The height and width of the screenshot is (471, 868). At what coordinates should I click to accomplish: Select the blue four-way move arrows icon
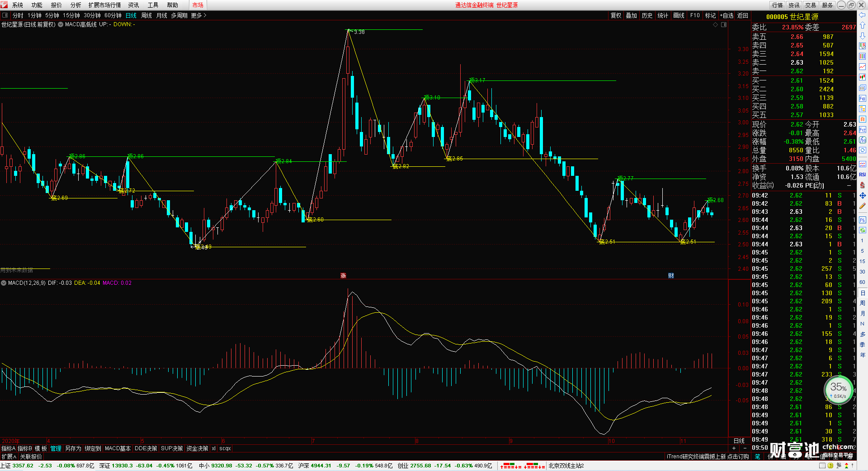click(862, 195)
